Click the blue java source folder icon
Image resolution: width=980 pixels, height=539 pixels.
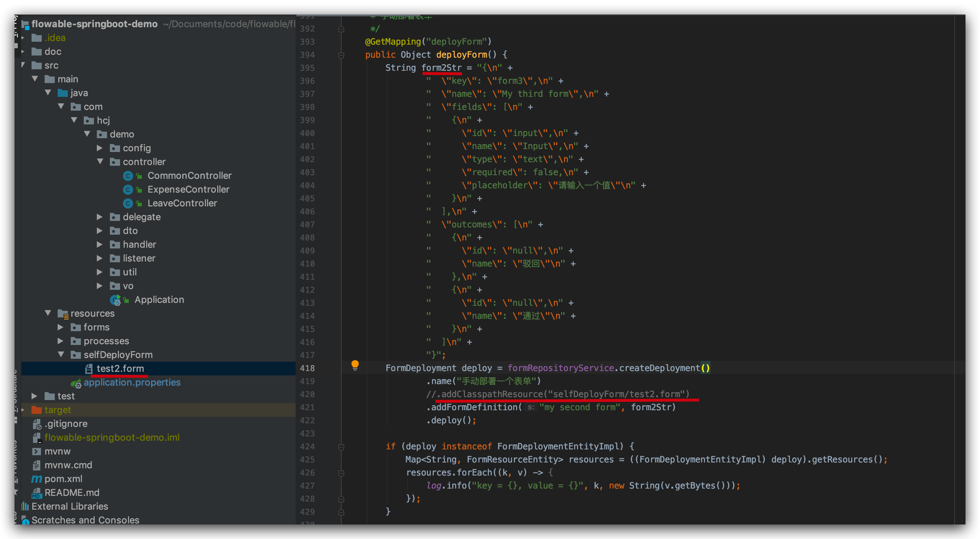coord(63,93)
